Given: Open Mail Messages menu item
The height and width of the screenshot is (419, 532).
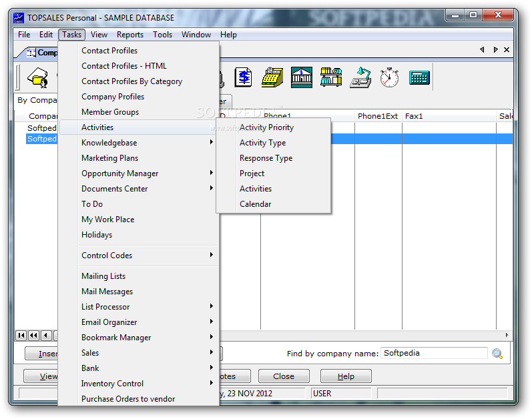Looking at the screenshot, I should pos(139,292).
